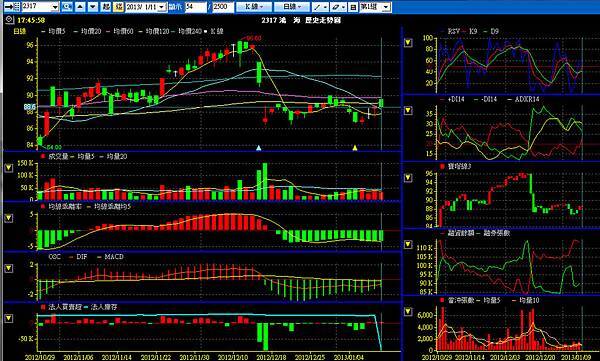Click the blue triangle marker below price chart
600x361 pixels.
[x=259, y=148]
